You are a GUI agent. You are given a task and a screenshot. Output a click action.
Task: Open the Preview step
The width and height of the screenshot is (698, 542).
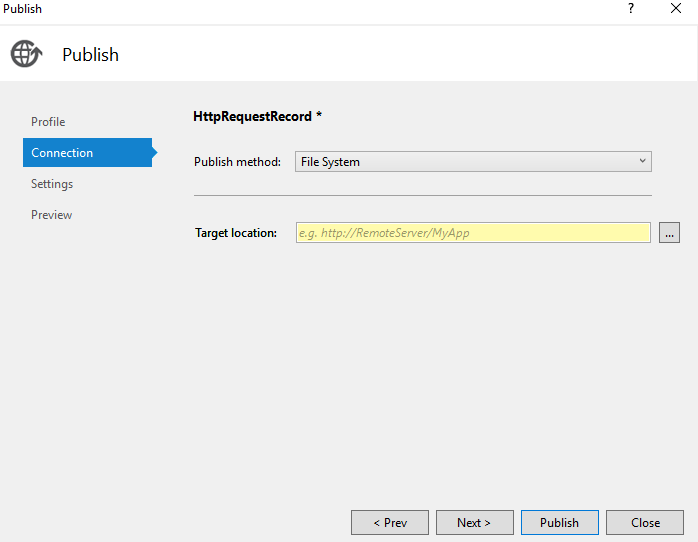[x=52, y=215]
